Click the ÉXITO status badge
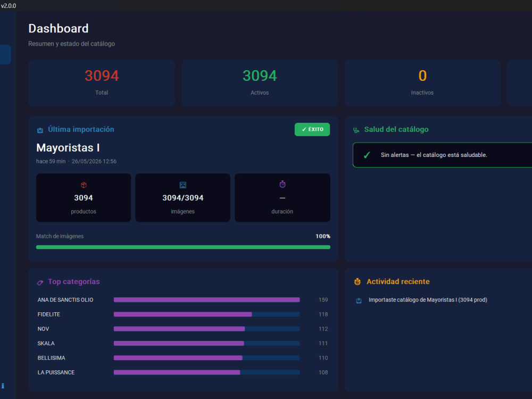Viewport: 532px width, 399px height. (312, 129)
